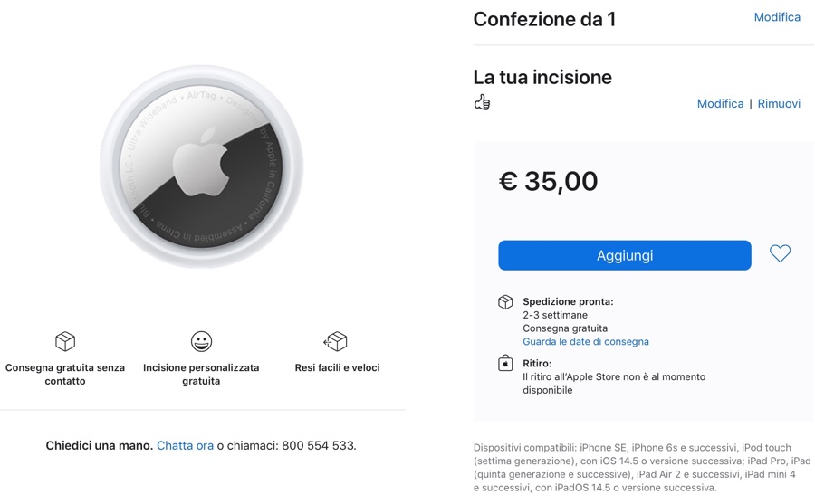Click the La tua incisione heading
Screen dimensions: 815x504
(x=542, y=77)
